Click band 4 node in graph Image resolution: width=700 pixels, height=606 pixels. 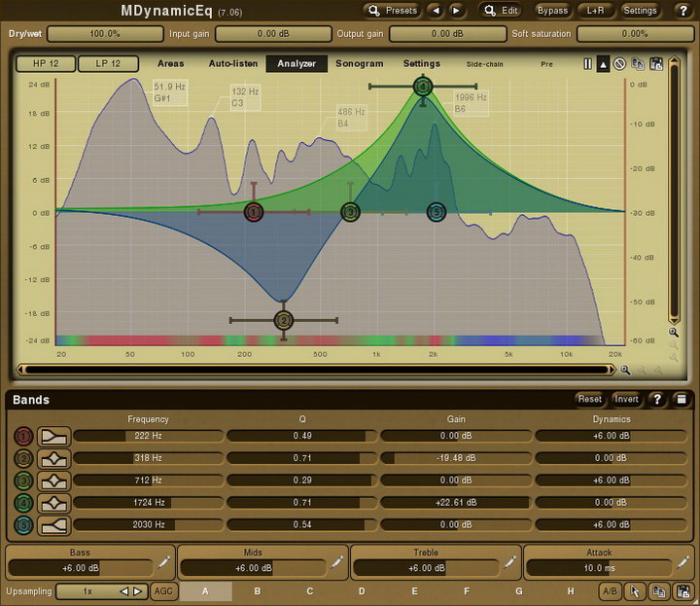tap(423, 87)
